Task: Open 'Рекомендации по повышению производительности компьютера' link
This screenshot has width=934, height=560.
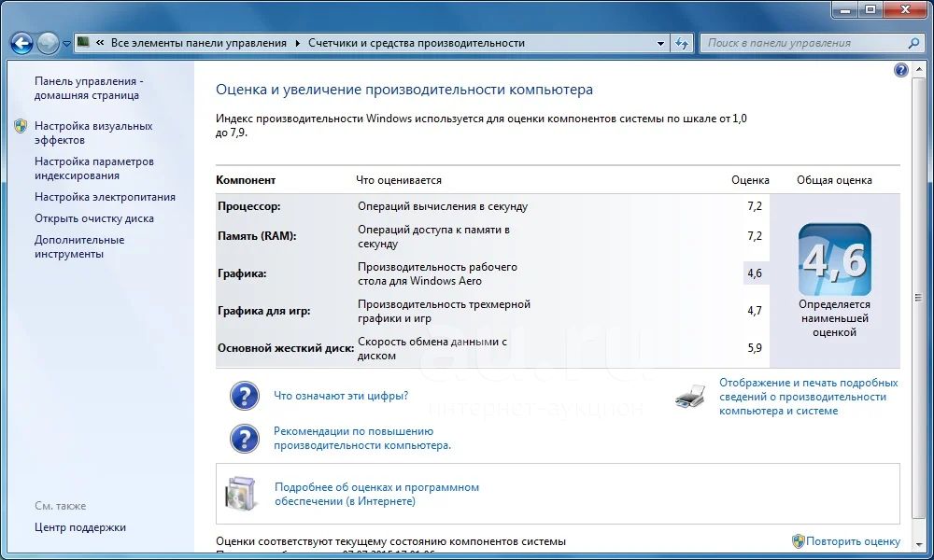Action: (362, 438)
